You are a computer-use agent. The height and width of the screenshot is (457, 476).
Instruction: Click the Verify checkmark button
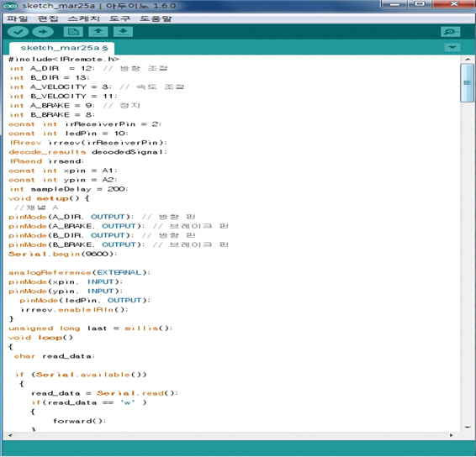[18, 32]
